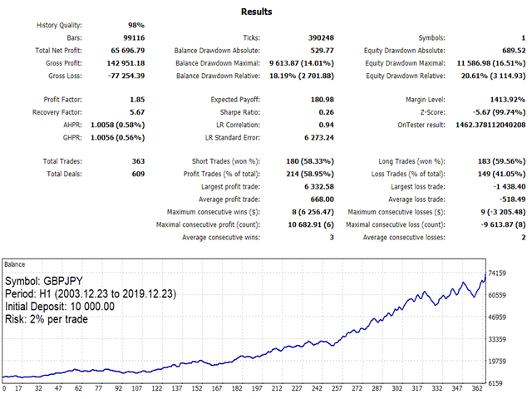Click the Period H1 date range text
Screen dimensions: 532x399
click(91, 293)
